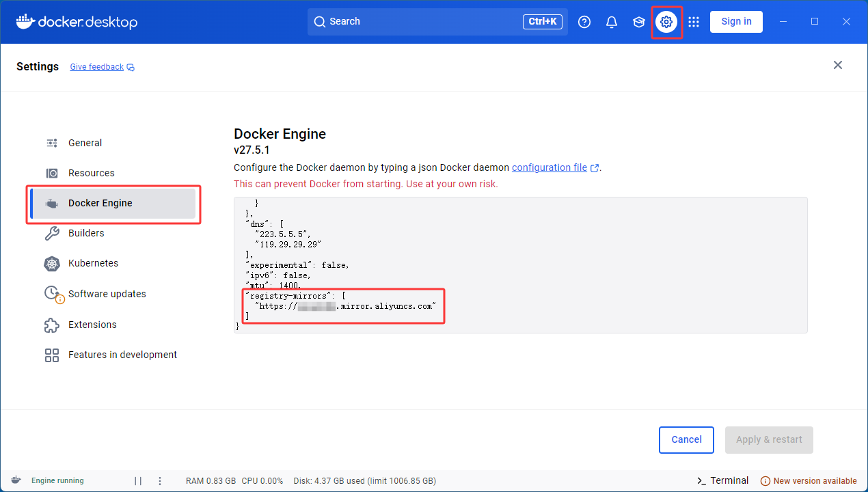Close the Settings panel with the X
The width and height of the screenshot is (868, 492).
[838, 65]
